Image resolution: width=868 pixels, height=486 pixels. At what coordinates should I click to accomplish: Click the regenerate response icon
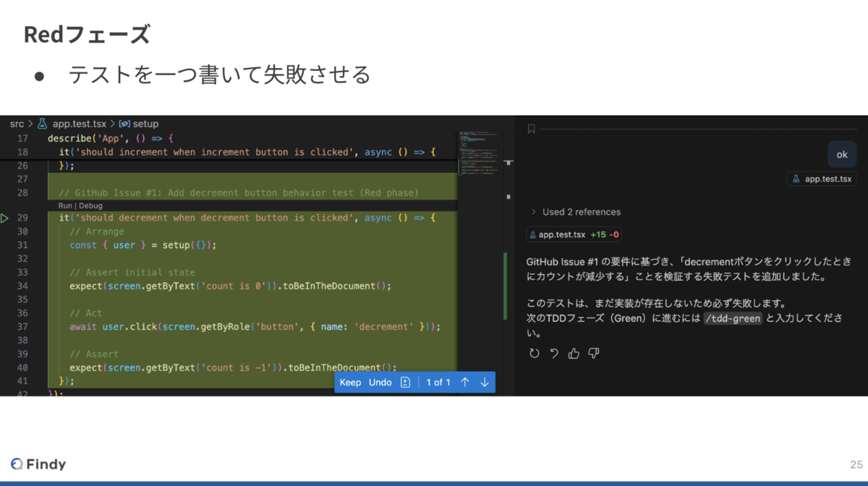[535, 354]
